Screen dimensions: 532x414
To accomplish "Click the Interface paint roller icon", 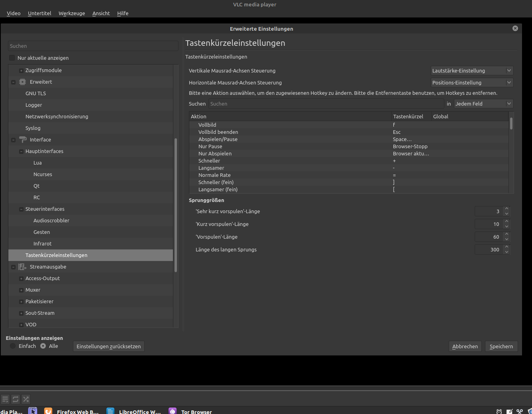I will click(23, 139).
